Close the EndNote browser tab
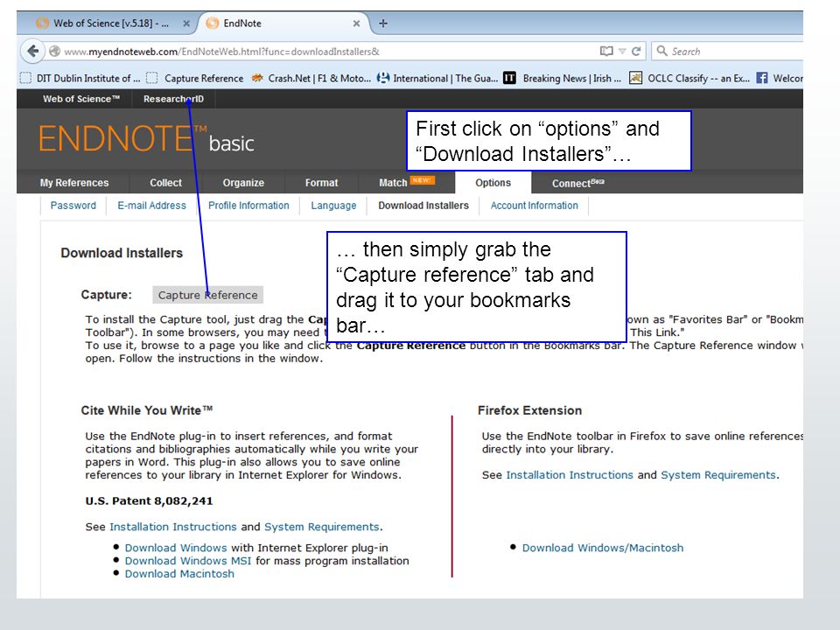The width and height of the screenshot is (840, 630). tap(356, 24)
